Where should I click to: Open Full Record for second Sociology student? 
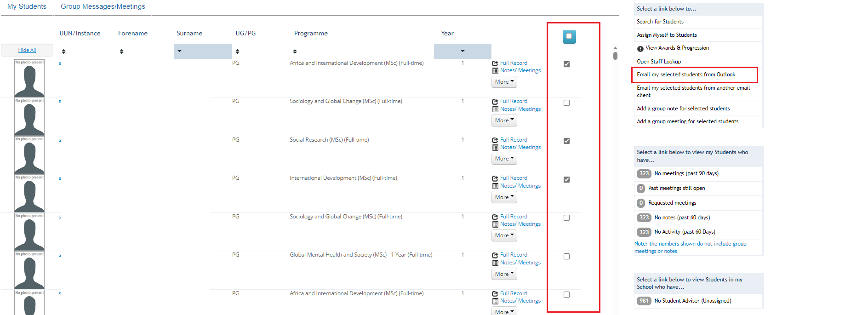(514, 217)
